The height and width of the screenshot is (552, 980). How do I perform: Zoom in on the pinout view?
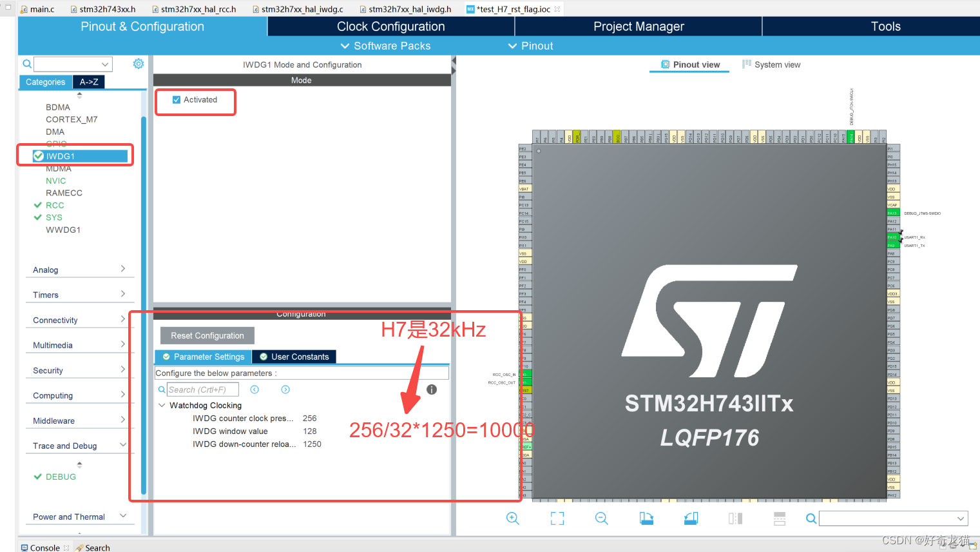pos(513,518)
